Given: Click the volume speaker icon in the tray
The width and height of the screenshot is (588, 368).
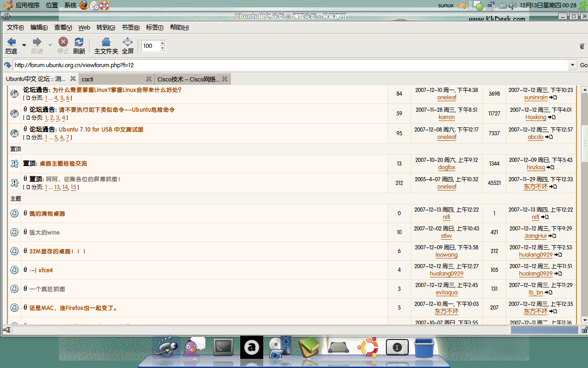Looking at the screenshot, I should click(513, 6).
